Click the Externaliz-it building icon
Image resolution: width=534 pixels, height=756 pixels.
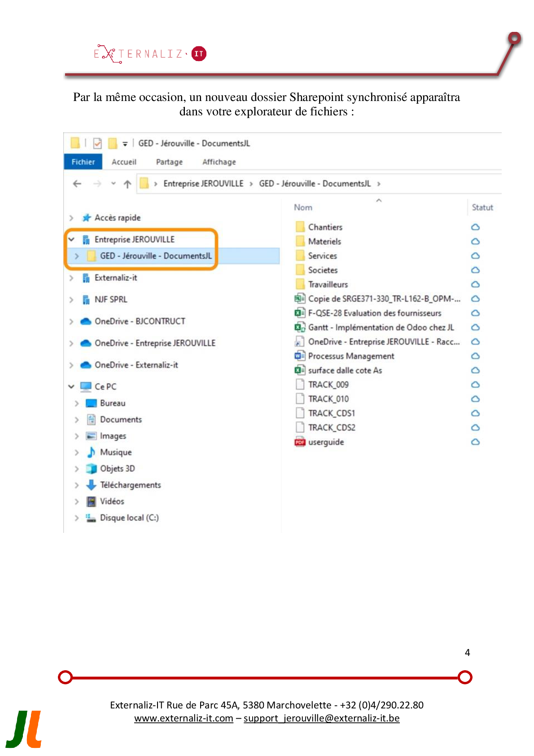pos(86,278)
